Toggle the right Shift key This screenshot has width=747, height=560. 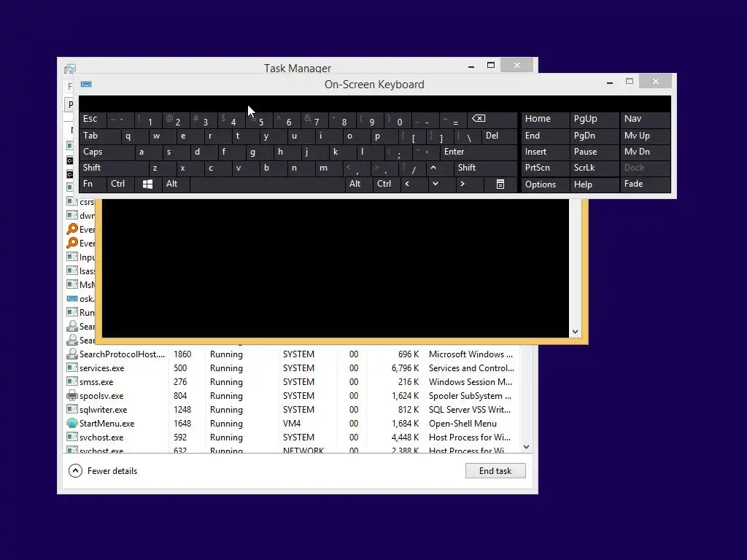pos(485,168)
